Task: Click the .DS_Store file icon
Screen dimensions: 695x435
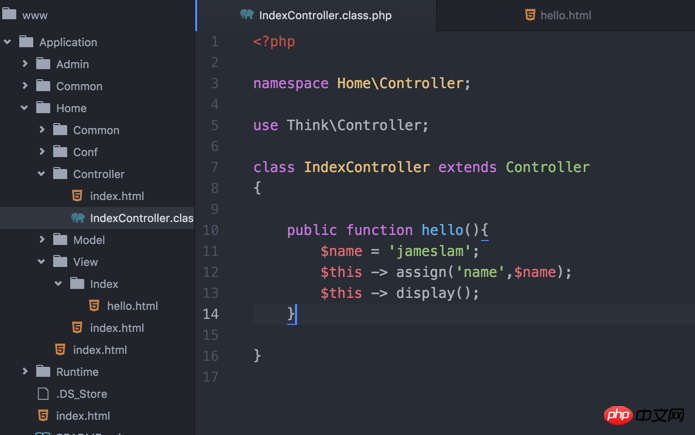Action: pyautogui.click(x=43, y=393)
